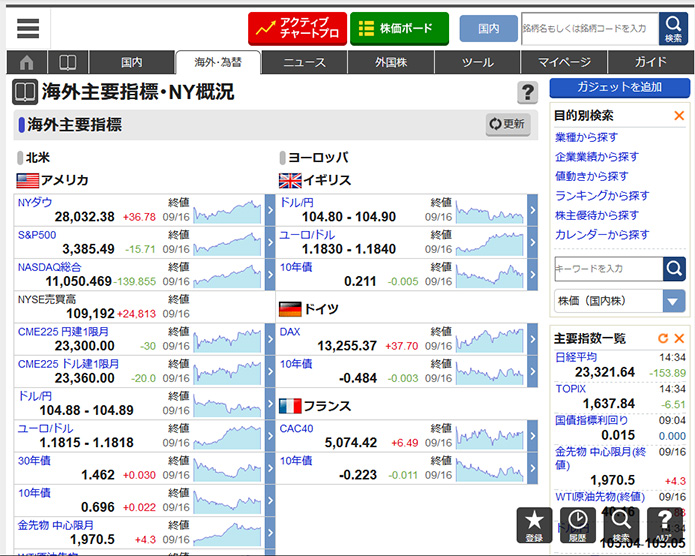Click the keyword search magnifier icon

pyautogui.click(x=674, y=269)
